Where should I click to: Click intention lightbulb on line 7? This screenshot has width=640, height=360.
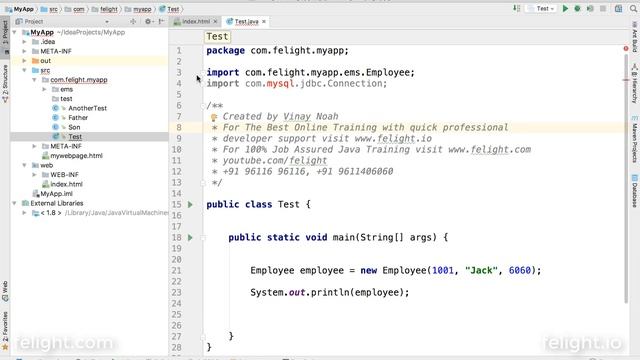213,118
